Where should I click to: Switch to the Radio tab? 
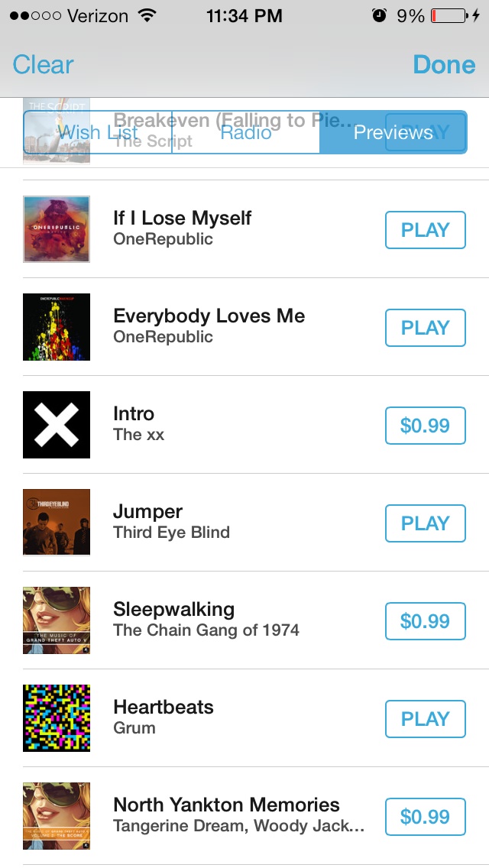click(245, 132)
